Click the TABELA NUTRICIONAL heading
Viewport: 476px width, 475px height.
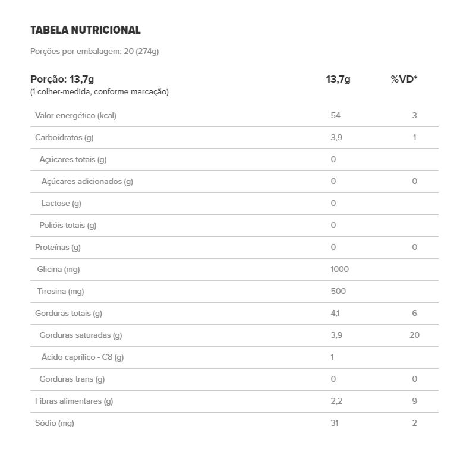86,30
